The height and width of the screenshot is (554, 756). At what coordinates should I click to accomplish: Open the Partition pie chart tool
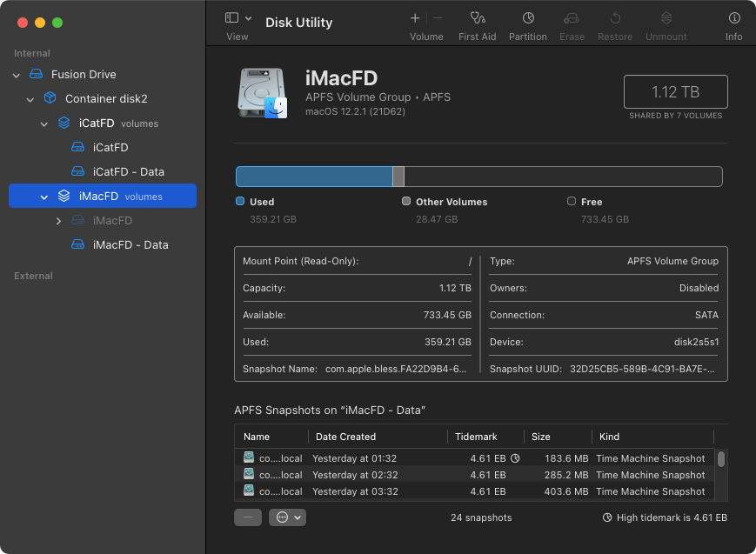pyautogui.click(x=528, y=18)
